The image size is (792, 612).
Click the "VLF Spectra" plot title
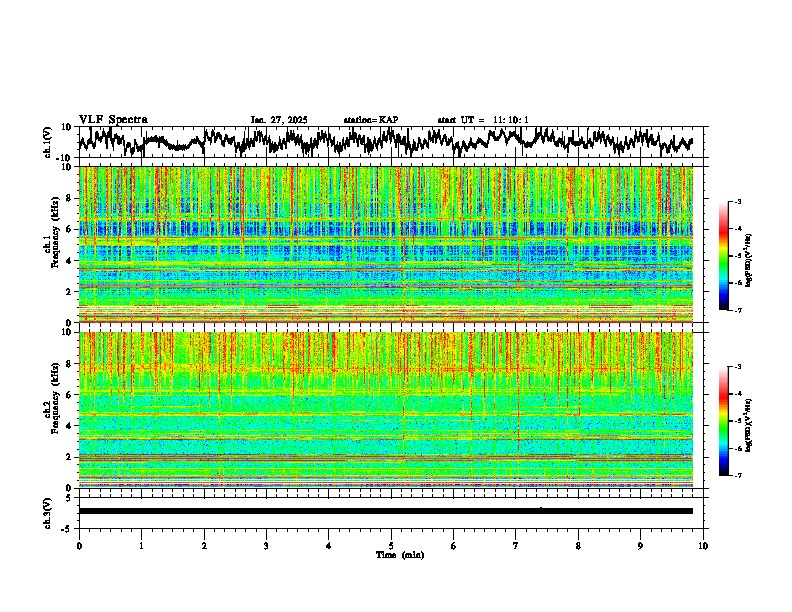113,120
